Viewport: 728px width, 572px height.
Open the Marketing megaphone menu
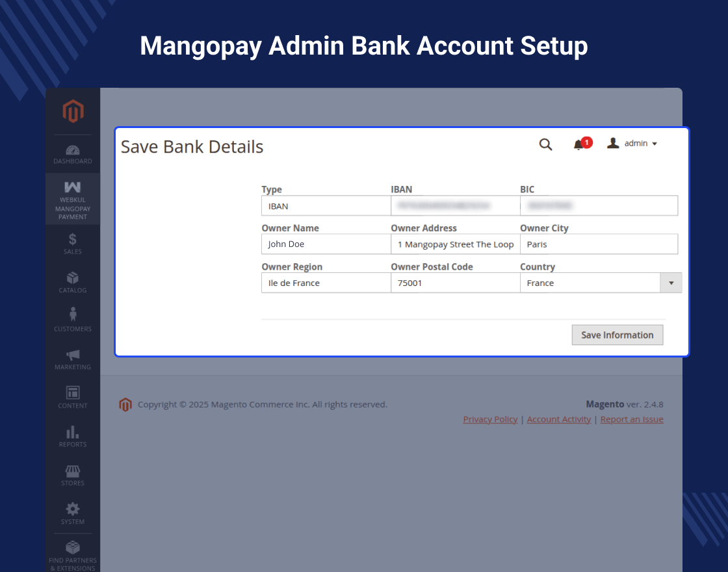pyautogui.click(x=73, y=359)
